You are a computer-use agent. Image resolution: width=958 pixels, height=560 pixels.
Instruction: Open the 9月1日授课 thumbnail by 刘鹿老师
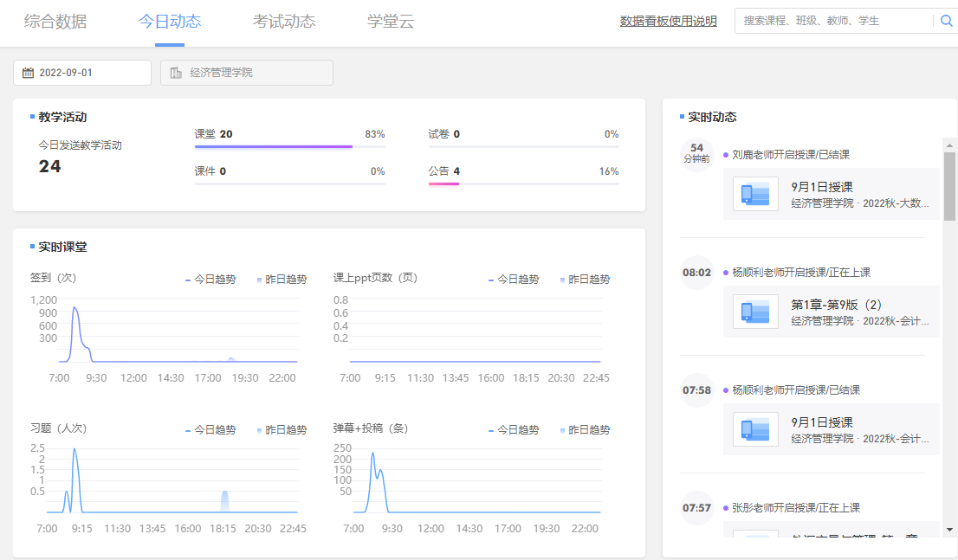coord(755,194)
